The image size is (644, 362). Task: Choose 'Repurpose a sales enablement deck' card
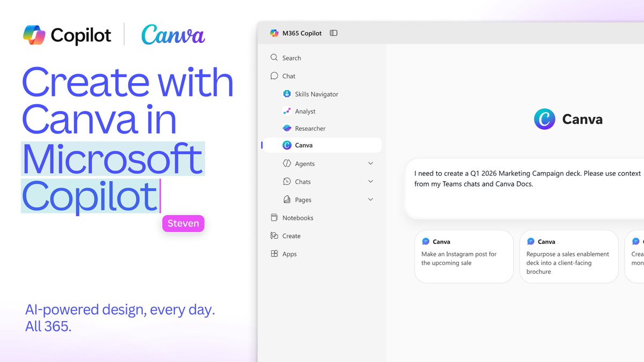pos(569,256)
